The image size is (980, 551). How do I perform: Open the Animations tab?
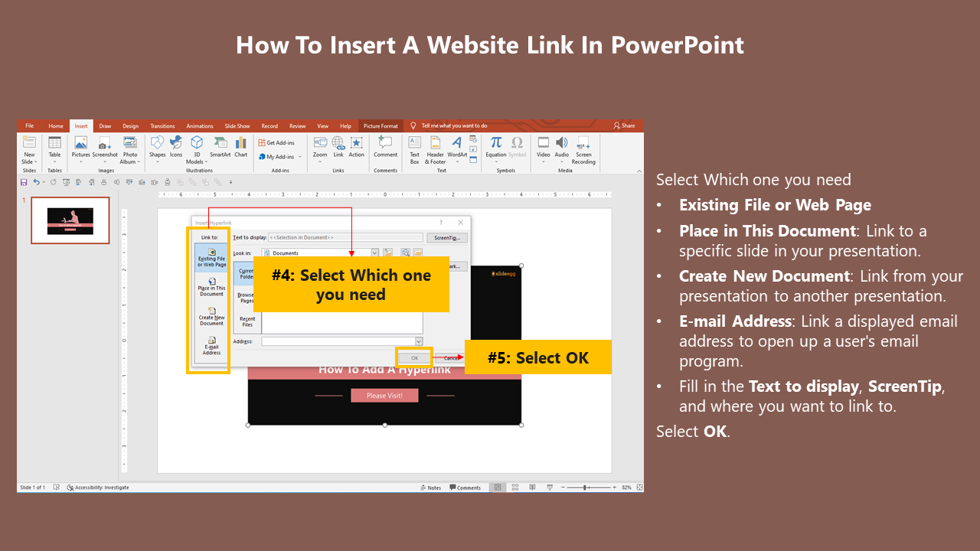click(x=200, y=126)
